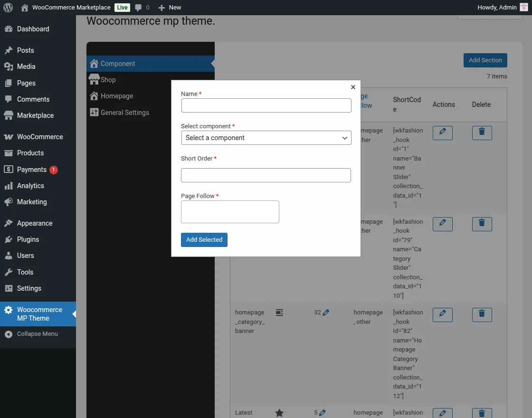
Task: Click Collapse Menu arrow icon
Action: coord(9,334)
